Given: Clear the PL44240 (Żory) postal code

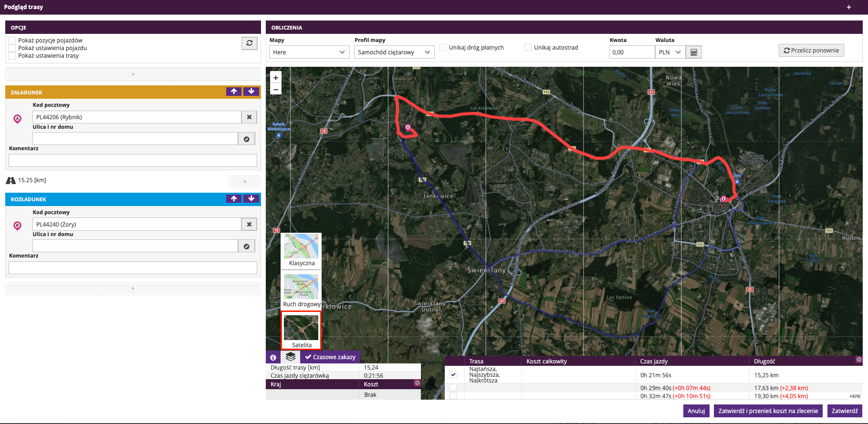Looking at the screenshot, I should (249, 224).
